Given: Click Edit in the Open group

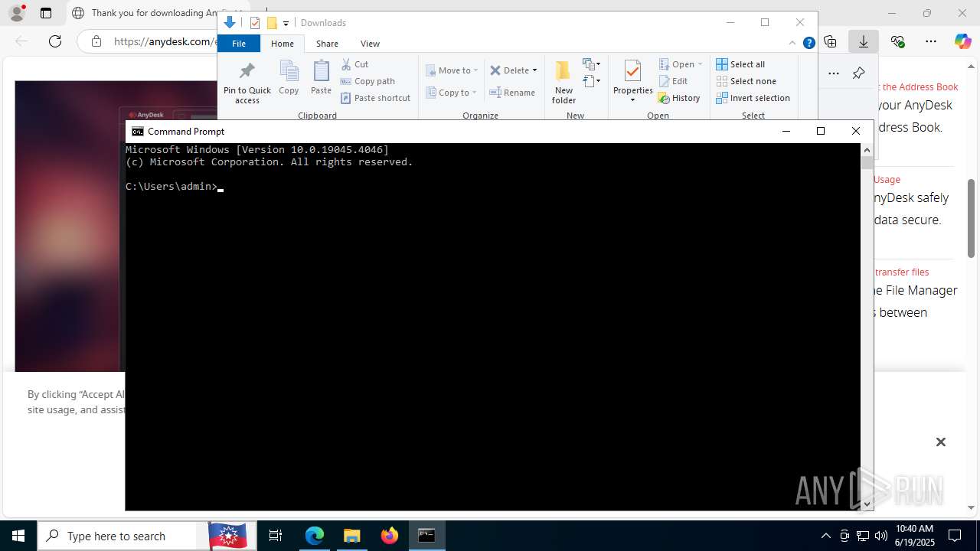Looking at the screenshot, I should (673, 81).
